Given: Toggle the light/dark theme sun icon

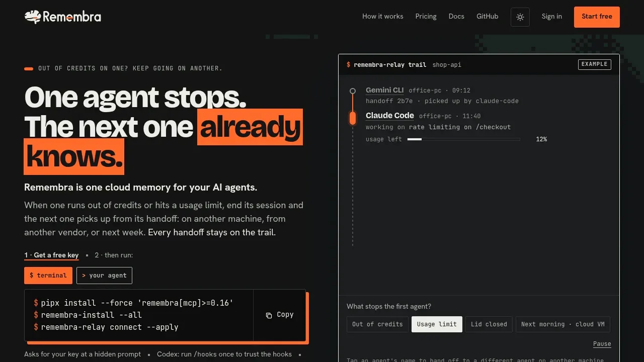Looking at the screenshot, I should point(520,17).
